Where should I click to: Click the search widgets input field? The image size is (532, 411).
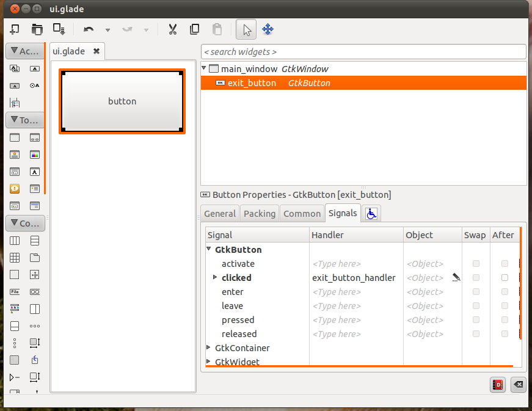pyautogui.click(x=363, y=52)
